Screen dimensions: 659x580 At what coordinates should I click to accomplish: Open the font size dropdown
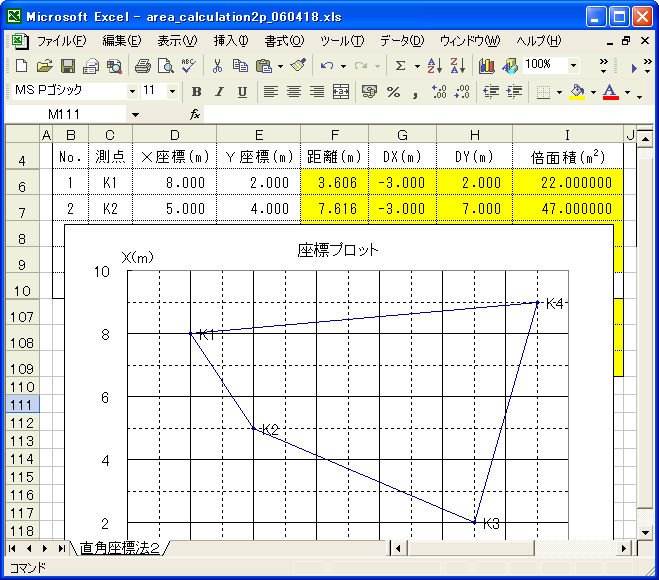pyautogui.click(x=172, y=91)
